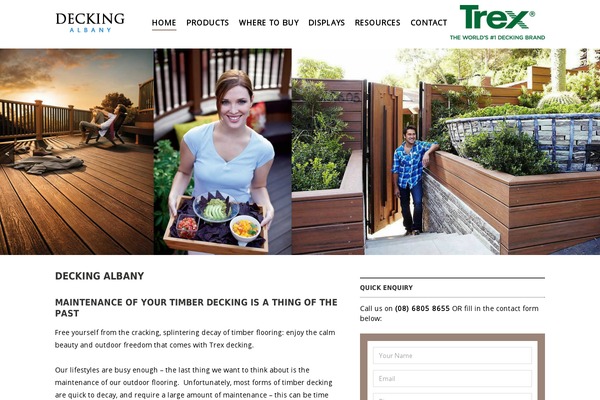Open the Products menu
This screenshot has height=400, width=600.
click(x=207, y=23)
